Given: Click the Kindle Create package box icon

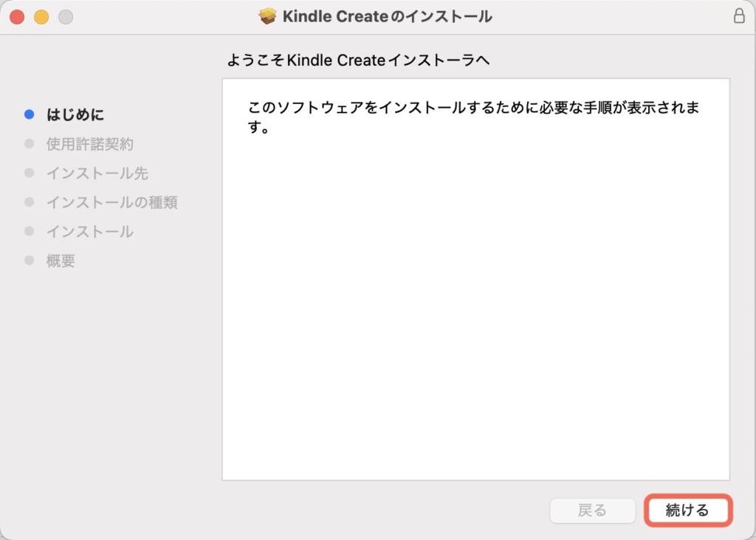Looking at the screenshot, I should click(x=267, y=16).
